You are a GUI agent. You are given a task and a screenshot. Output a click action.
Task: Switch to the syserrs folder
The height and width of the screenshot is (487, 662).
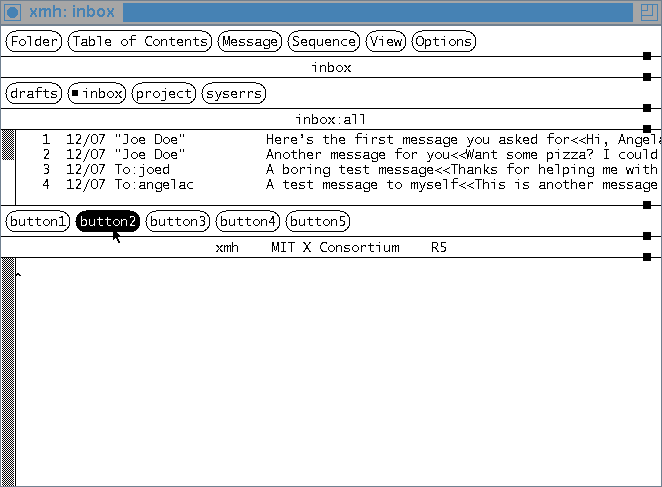point(233,93)
